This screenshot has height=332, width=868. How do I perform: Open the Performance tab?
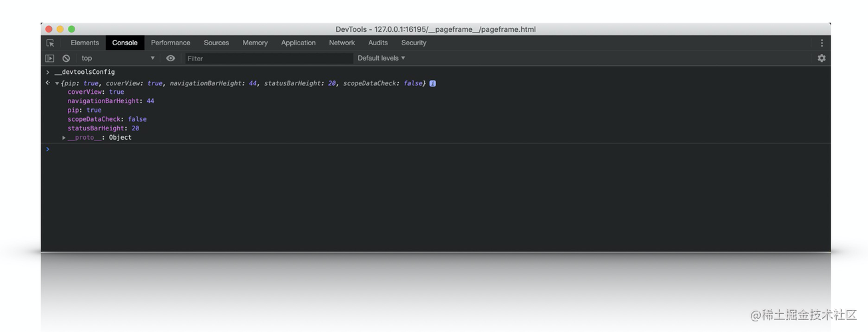[x=170, y=43]
